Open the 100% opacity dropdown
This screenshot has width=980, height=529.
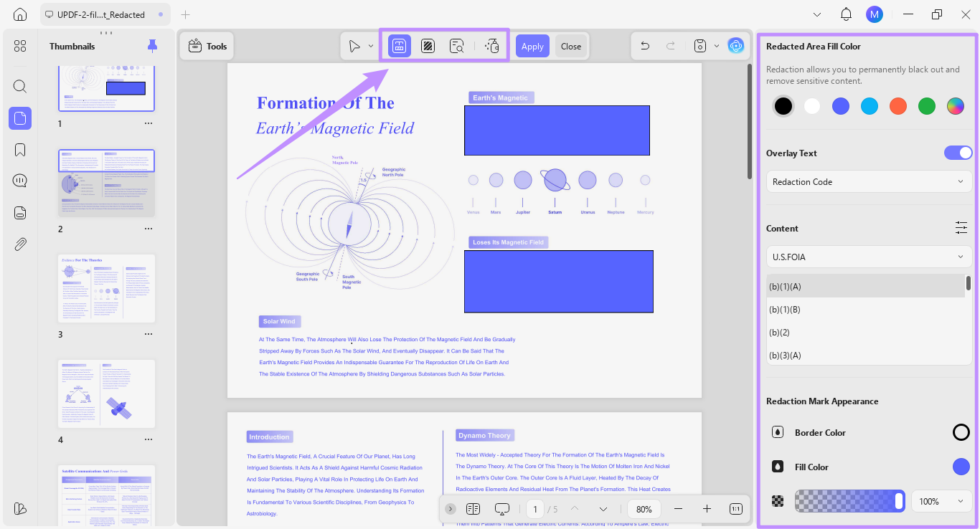pyautogui.click(x=942, y=501)
